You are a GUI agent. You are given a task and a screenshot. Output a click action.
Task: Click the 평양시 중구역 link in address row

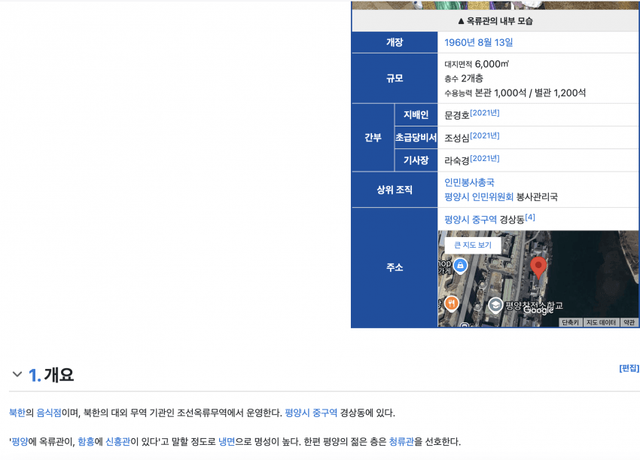pos(470,219)
